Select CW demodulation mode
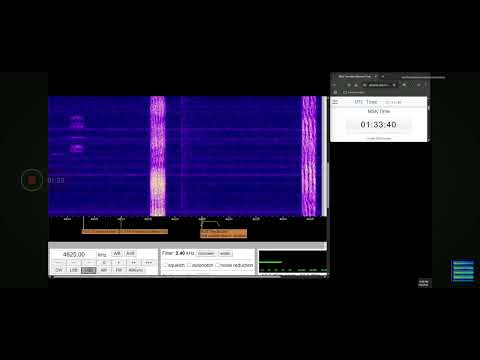The height and width of the screenshot is (360, 480). (59, 270)
